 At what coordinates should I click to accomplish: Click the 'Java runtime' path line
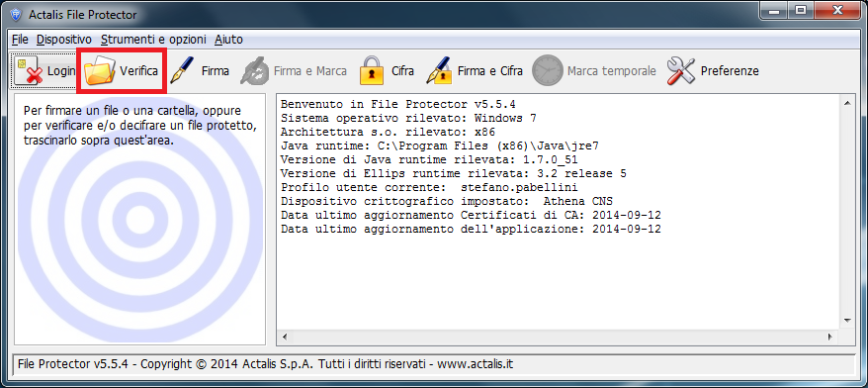(440, 145)
